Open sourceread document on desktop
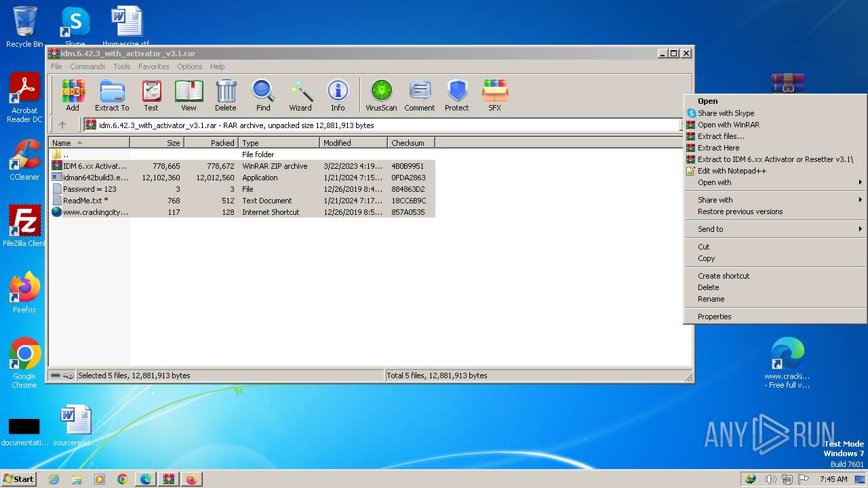Viewport: 868px width, 488px height. click(75, 426)
